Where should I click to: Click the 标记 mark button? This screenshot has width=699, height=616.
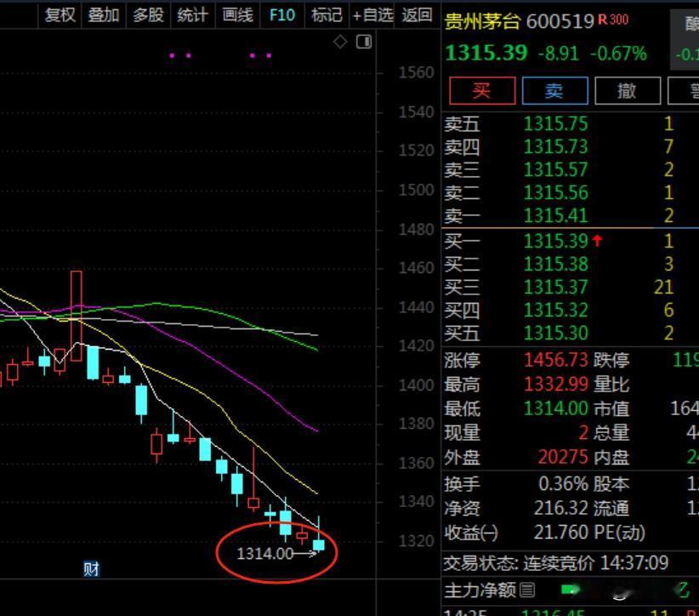(327, 15)
